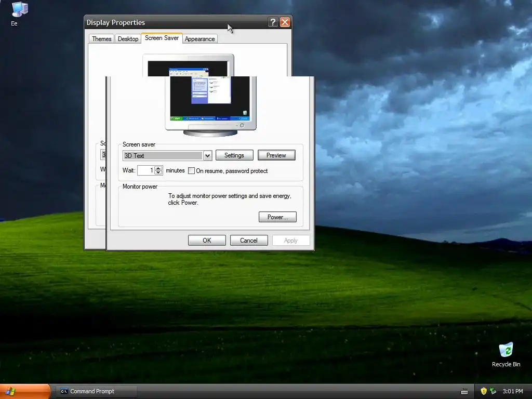Image resolution: width=532 pixels, height=399 pixels.
Task: Open monitor Power settings
Action: (277, 217)
